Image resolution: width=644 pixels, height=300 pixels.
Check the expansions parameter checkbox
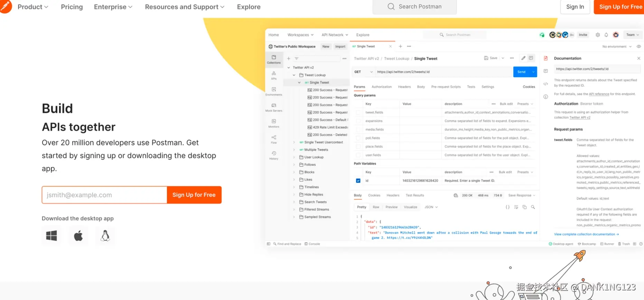point(358,121)
